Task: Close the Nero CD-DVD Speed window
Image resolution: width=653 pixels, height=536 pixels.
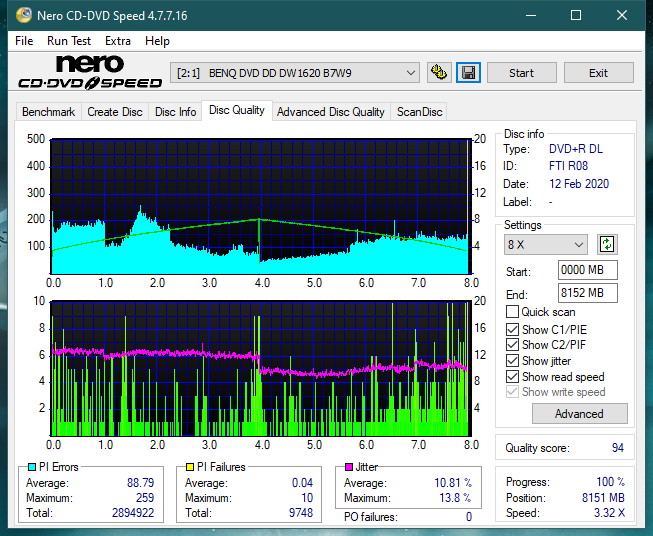Action: (622, 15)
